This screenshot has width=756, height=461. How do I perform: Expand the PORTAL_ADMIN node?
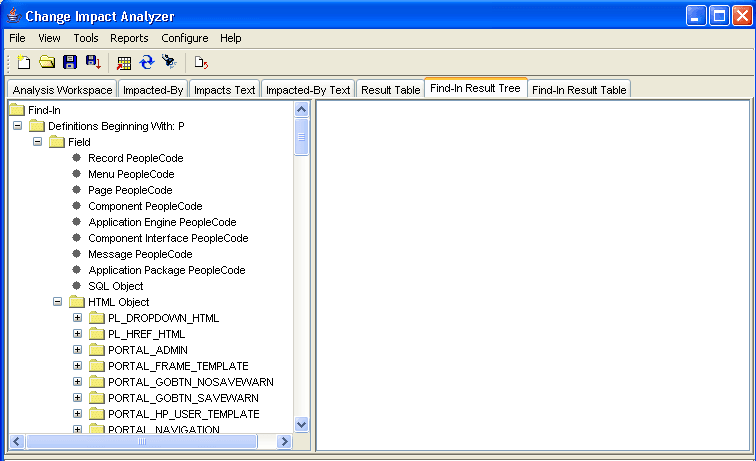pyautogui.click(x=77, y=349)
